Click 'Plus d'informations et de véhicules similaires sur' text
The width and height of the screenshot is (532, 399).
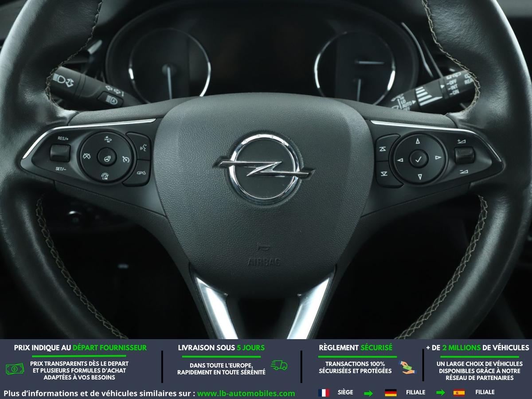coord(99,393)
